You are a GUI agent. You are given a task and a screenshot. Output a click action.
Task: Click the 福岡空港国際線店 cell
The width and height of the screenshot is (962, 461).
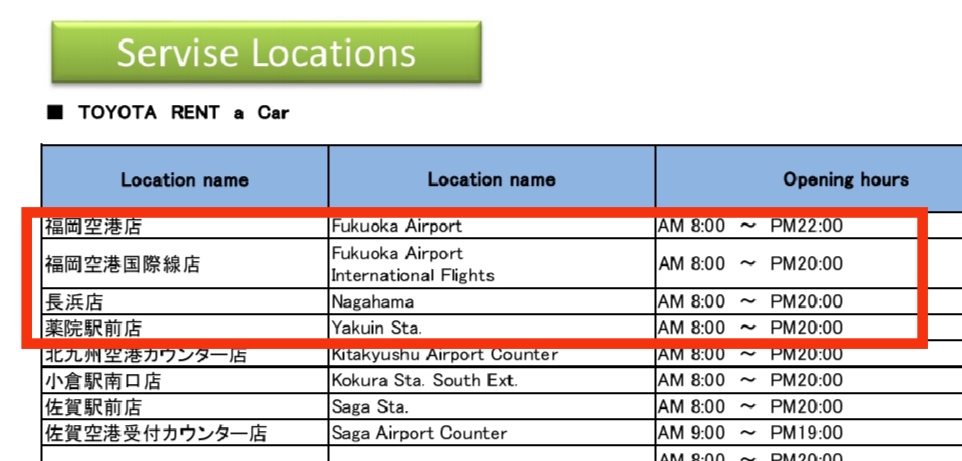click(x=121, y=264)
